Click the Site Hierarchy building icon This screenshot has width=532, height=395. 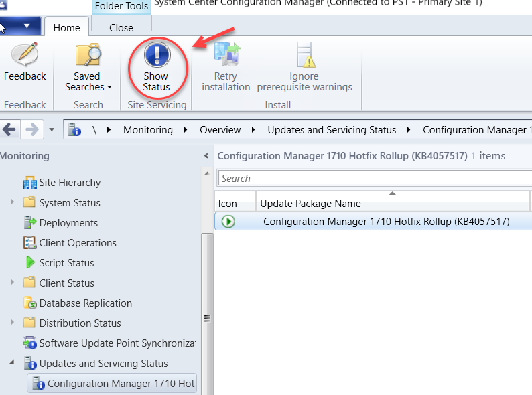(x=30, y=183)
